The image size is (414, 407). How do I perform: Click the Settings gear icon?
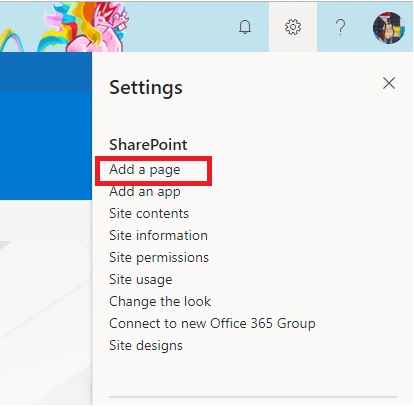tap(293, 27)
